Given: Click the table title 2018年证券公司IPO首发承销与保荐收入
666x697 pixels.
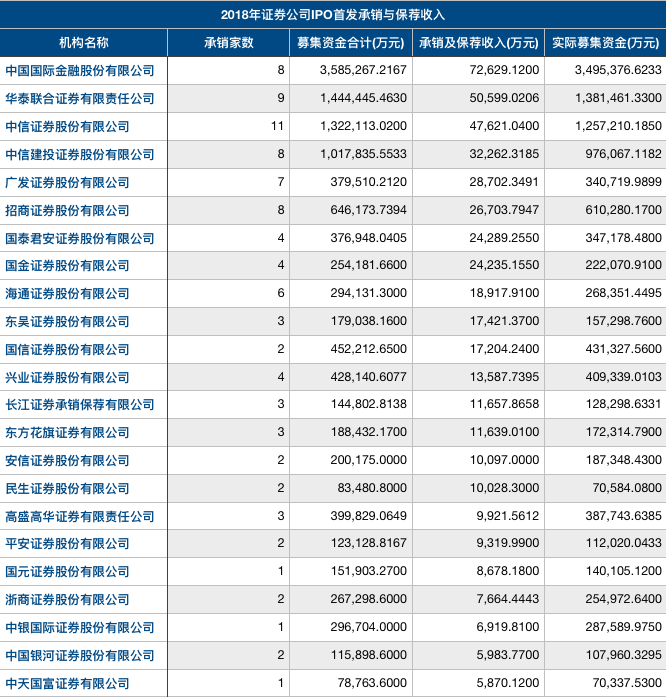Looking at the screenshot, I should (x=333, y=15).
